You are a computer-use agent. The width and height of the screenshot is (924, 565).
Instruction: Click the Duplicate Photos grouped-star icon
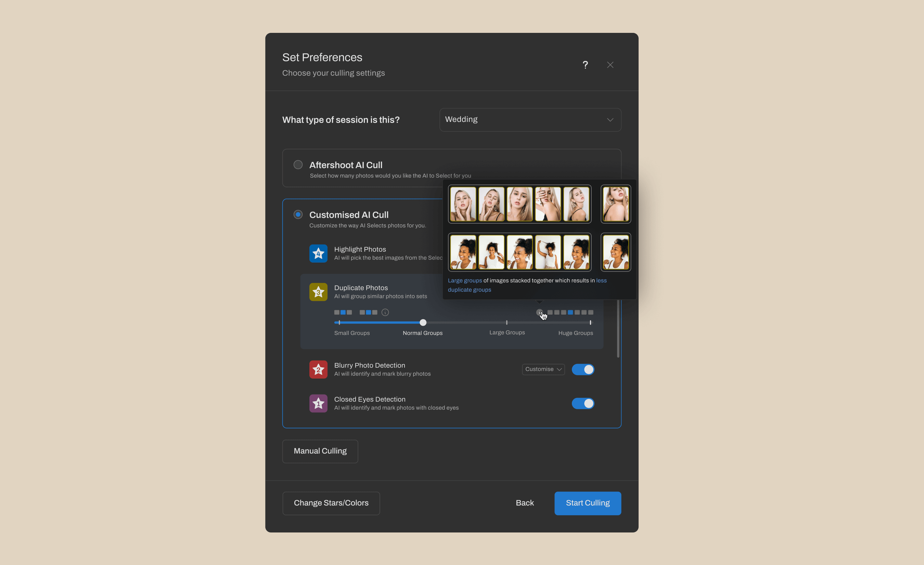[x=318, y=291]
